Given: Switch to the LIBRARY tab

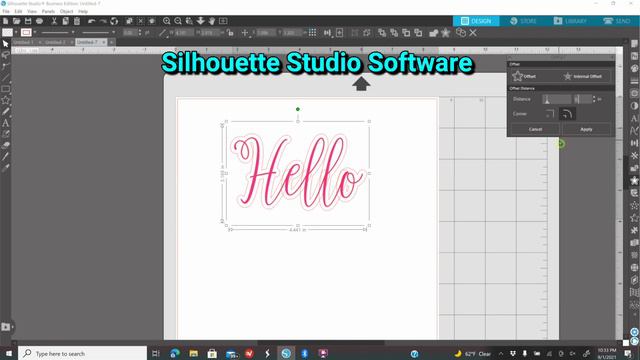Looking at the screenshot, I should point(570,21).
